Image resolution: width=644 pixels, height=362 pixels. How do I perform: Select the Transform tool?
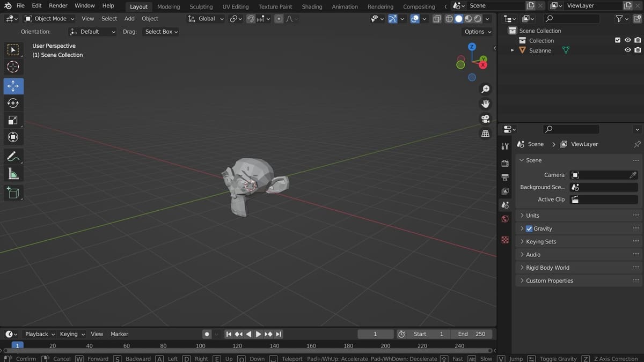(x=13, y=137)
